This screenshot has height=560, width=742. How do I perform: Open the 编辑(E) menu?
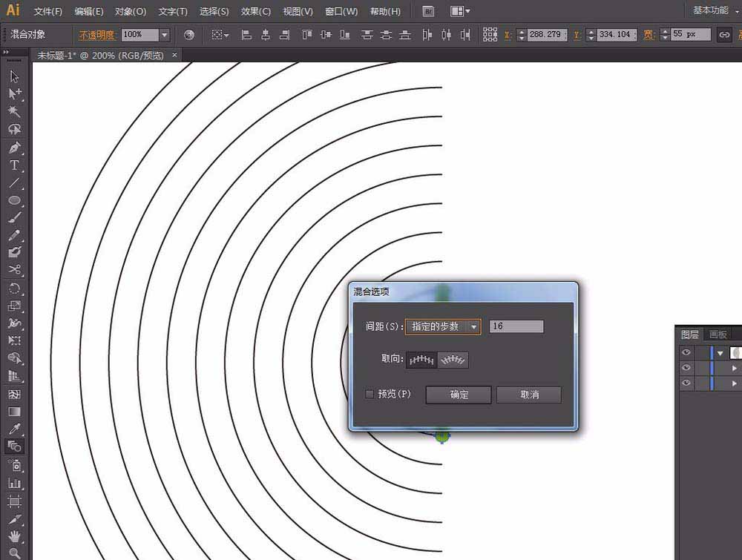pos(89,11)
